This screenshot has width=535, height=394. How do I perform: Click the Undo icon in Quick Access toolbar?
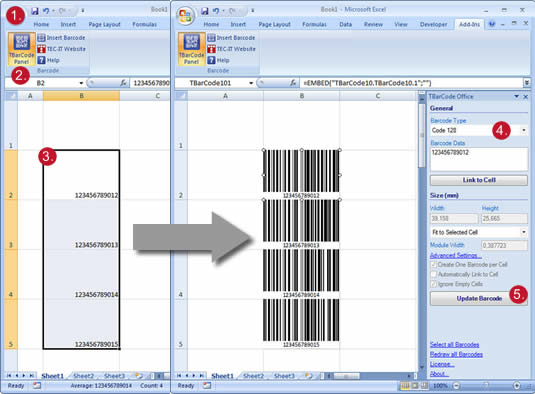(216, 11)
